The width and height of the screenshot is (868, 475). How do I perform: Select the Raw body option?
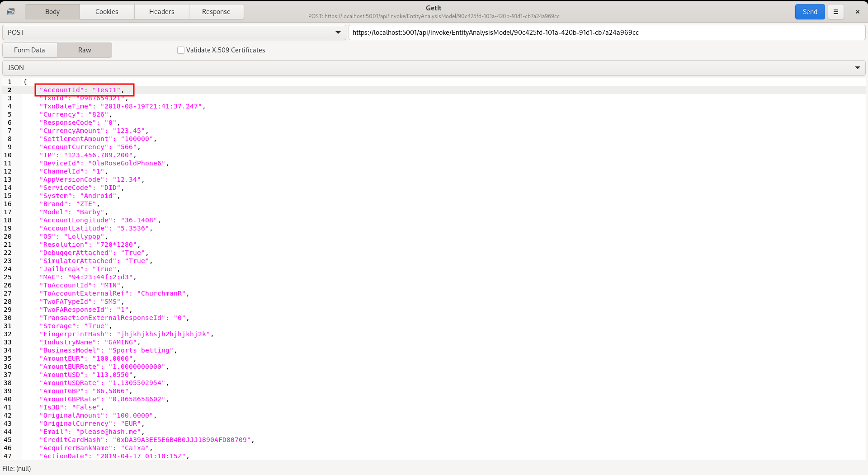85,50
